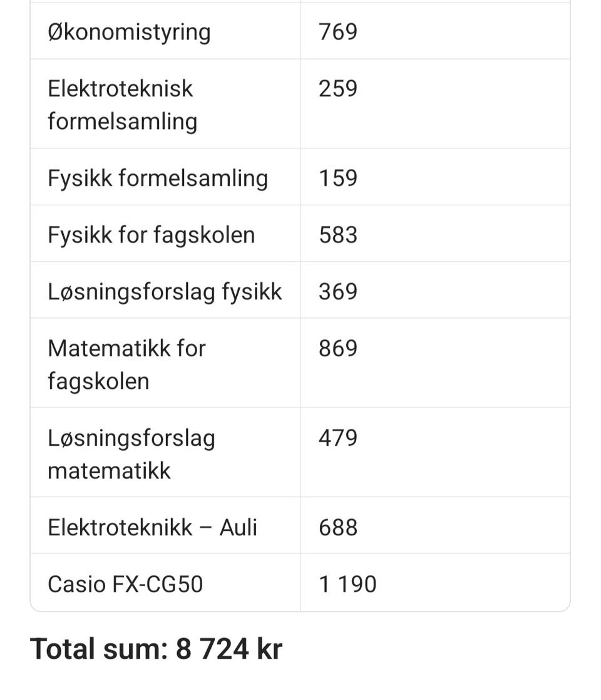Select Løsningsforslag matematikk cell
This screenshot has height=700, width=601.
pos(165,452)
